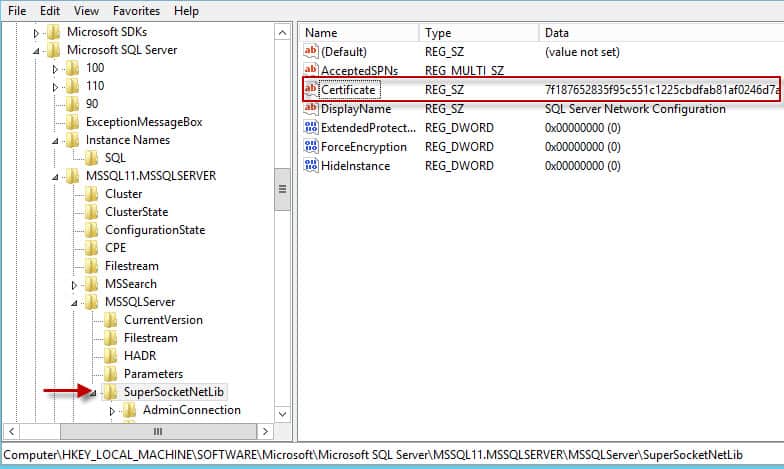
Task: Select the CurrentVersion key
Action: pos(163,320)
